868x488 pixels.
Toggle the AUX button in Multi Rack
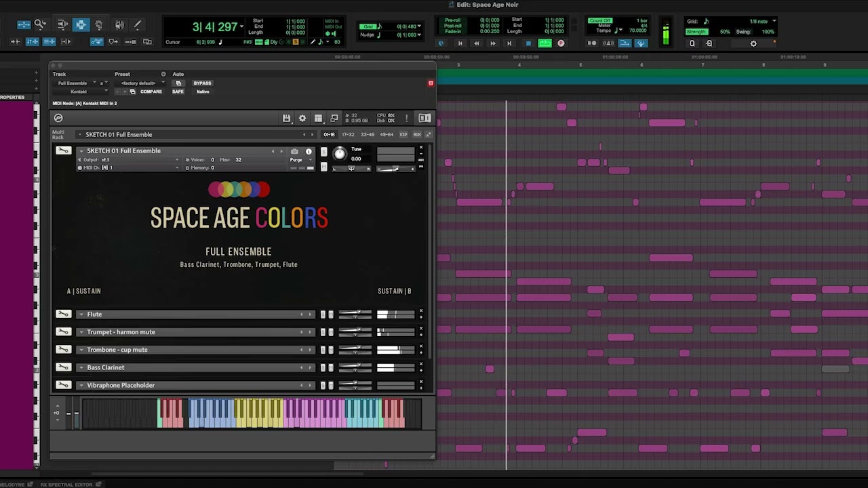(x=417, y=134)
